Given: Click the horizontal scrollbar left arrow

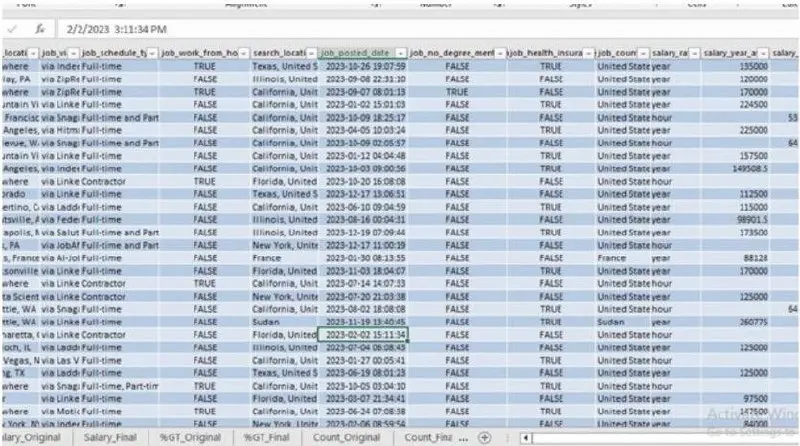Looking at the screenshot, I should point(525,438).
